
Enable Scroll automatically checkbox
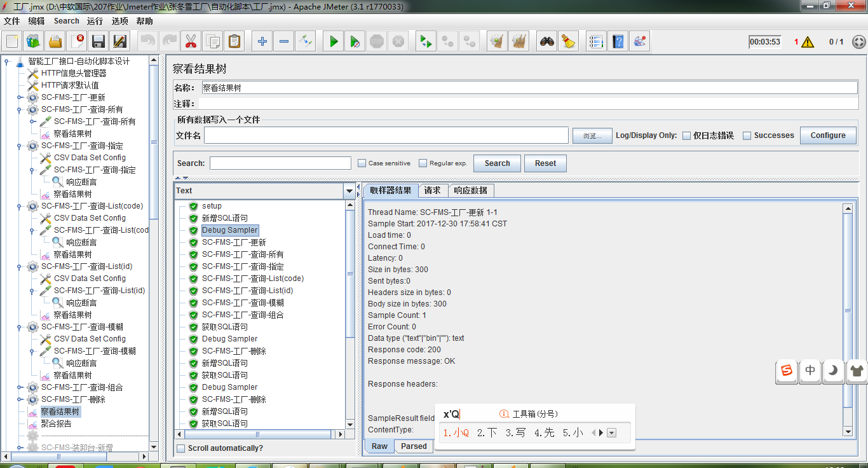tap(180, 448)
